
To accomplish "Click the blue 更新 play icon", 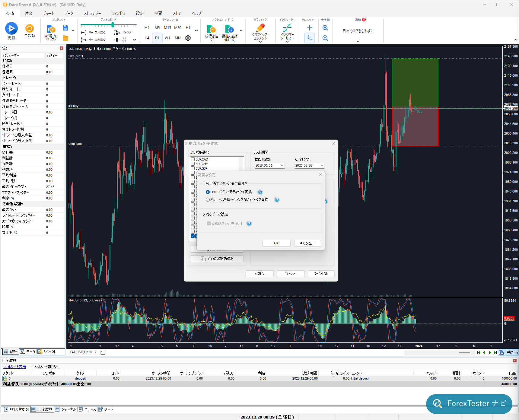I will click(x=11, y=28).
